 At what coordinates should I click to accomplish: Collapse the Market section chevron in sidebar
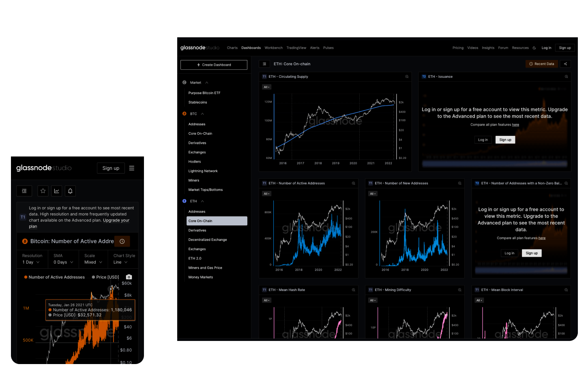207,83
